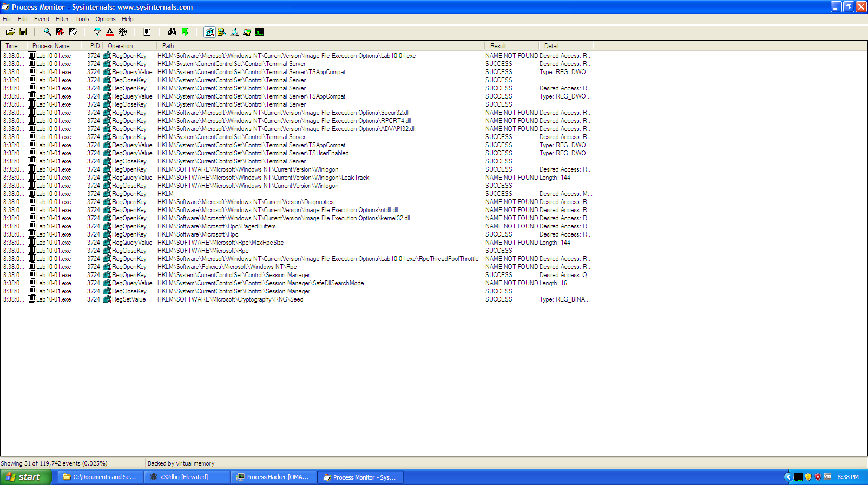
Task: Enable Show Profiling Events graph toggle
Action: (259, 32)
